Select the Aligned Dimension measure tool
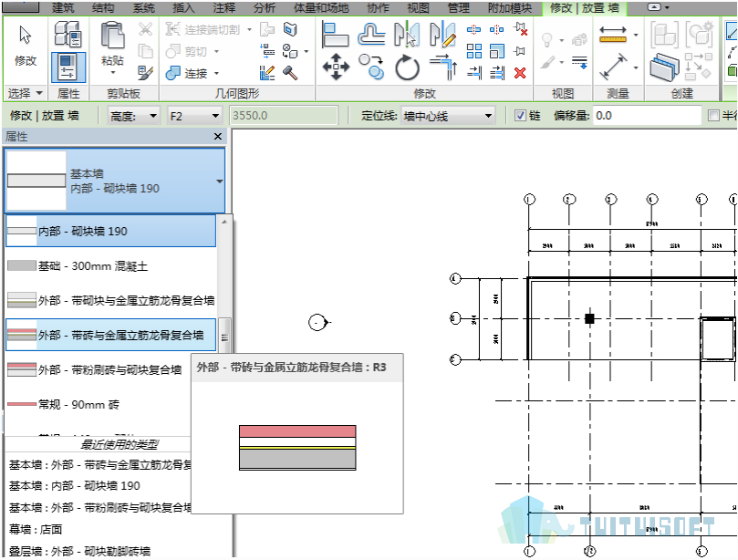This screenshot has height=560, width=738. coord(613,67)
